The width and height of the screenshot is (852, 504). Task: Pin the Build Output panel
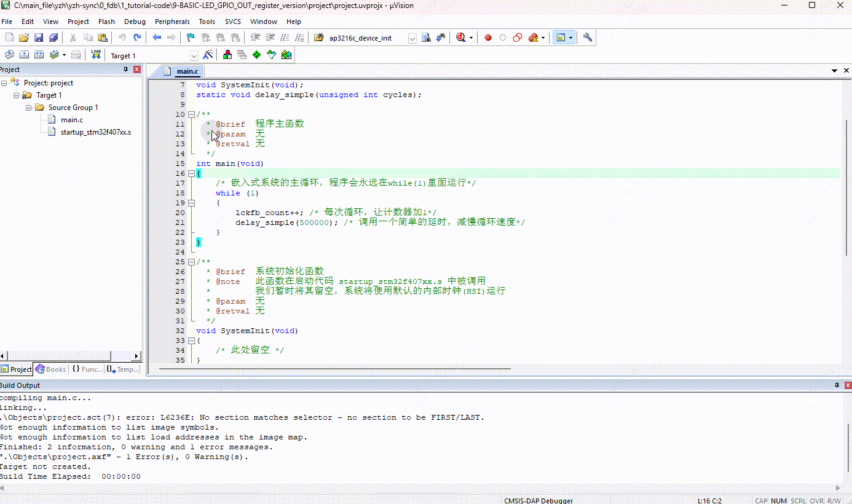pyautogui.click(x=837, y=385)
